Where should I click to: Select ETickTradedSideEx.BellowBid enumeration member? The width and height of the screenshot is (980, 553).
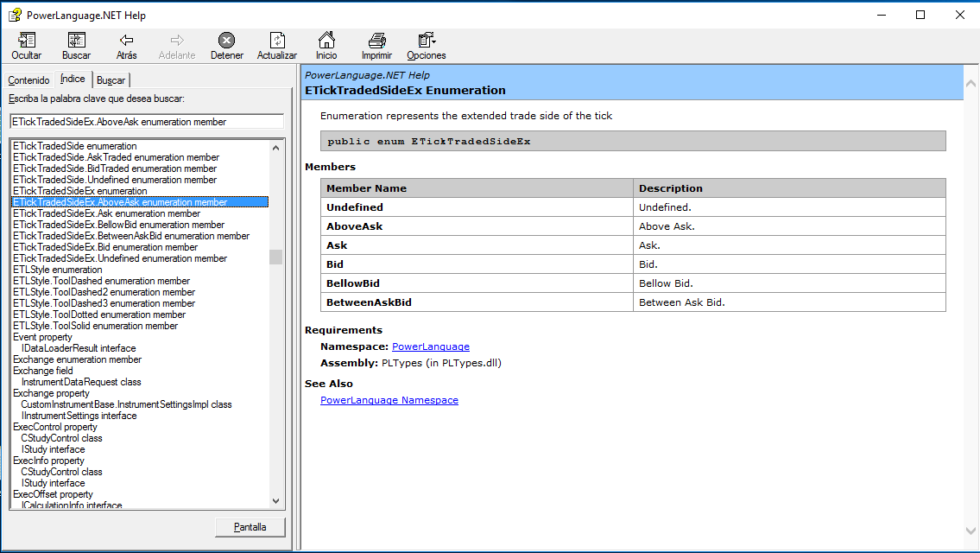[x=119, y=225]
